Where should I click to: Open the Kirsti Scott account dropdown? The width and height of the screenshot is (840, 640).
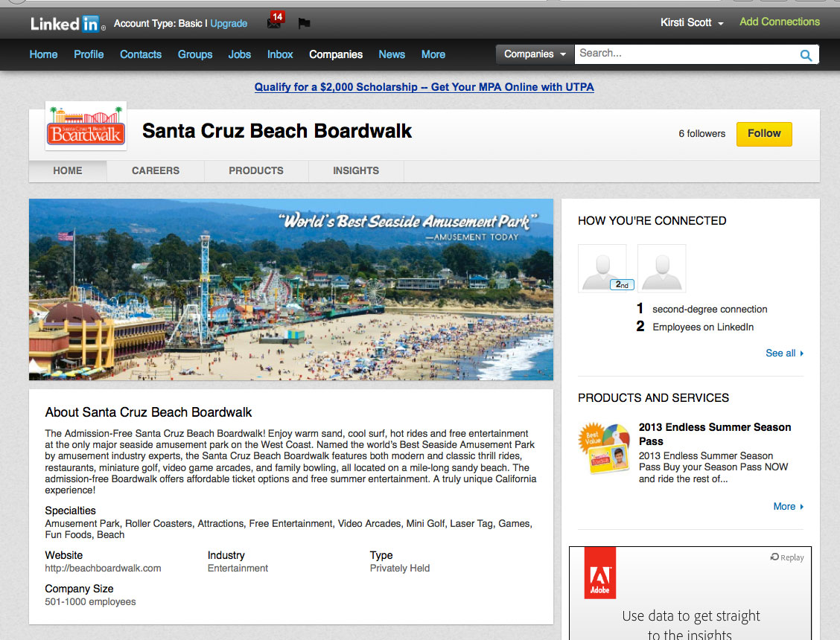pos(692,22)
